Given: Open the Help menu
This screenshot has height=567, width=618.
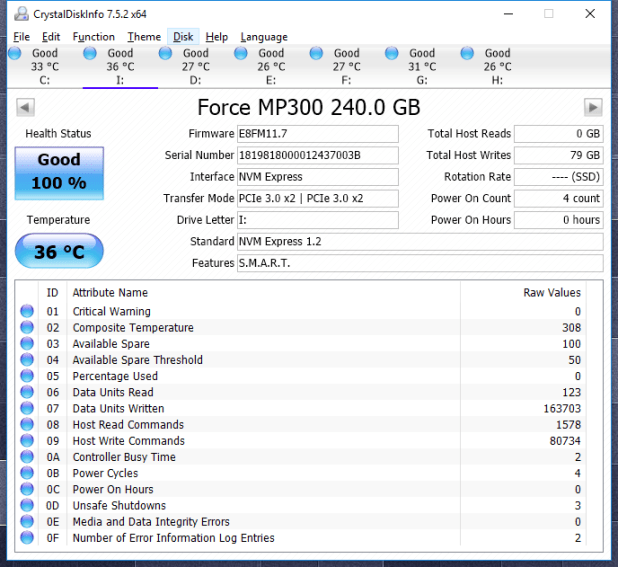Looking at the screenshot, I should [216, 37].
